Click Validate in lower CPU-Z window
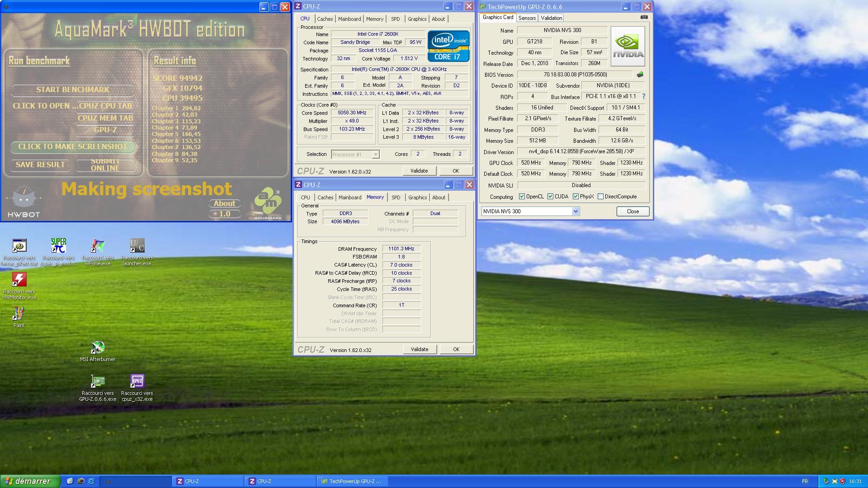This screenshot has width=868, height=488. click(420, 349)
